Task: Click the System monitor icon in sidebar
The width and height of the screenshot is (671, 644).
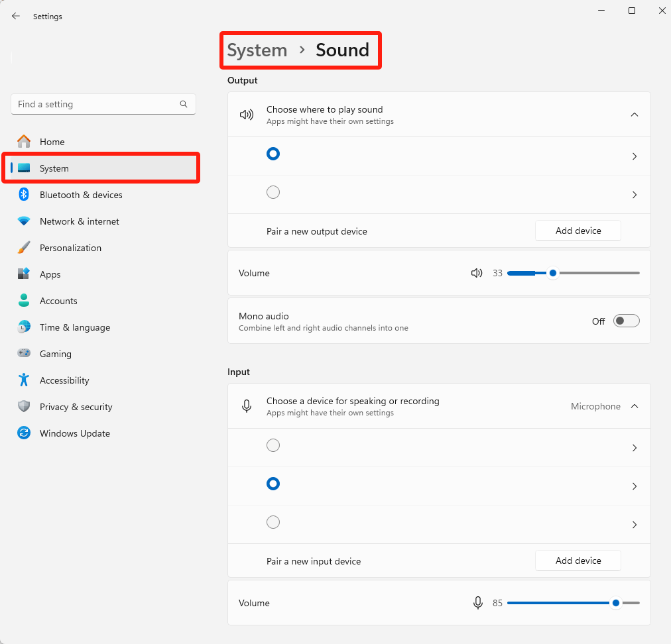Action: pos(24,168)
